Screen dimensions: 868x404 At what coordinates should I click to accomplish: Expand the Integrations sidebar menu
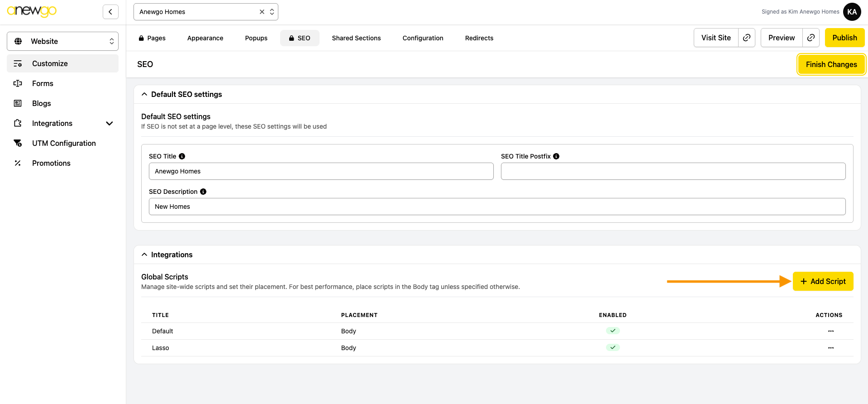(109, 123)
